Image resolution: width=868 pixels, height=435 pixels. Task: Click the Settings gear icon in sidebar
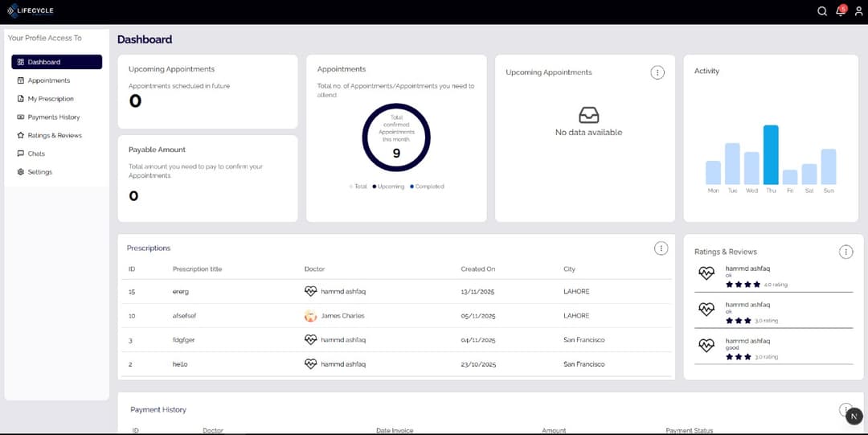[20, 172]
